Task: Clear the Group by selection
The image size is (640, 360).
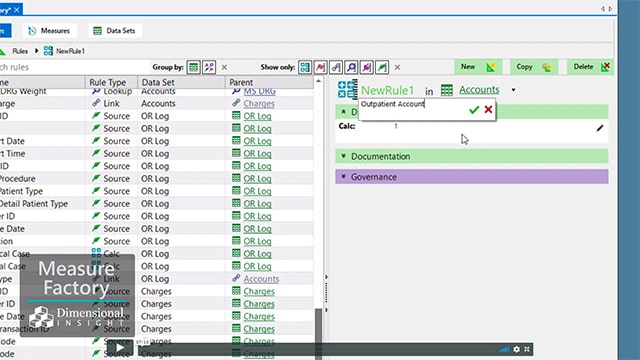Action: (x=224, y=67)
